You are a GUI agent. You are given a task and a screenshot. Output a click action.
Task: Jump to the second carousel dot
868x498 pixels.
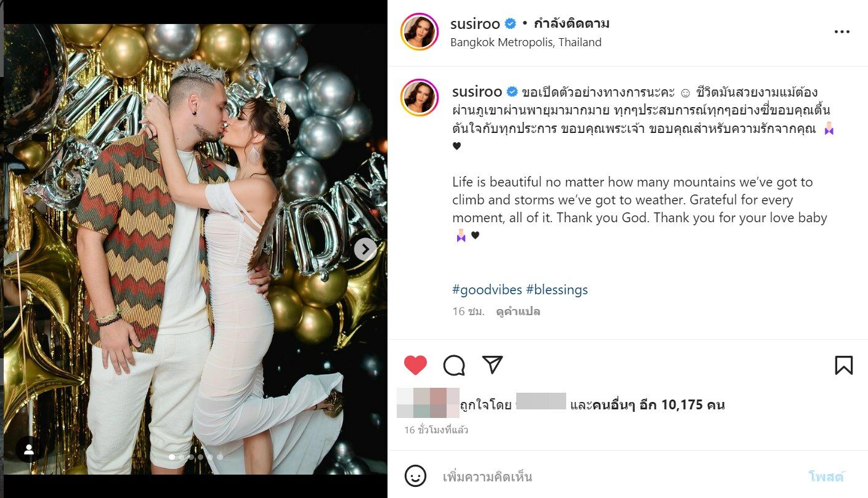coord(182,457)
